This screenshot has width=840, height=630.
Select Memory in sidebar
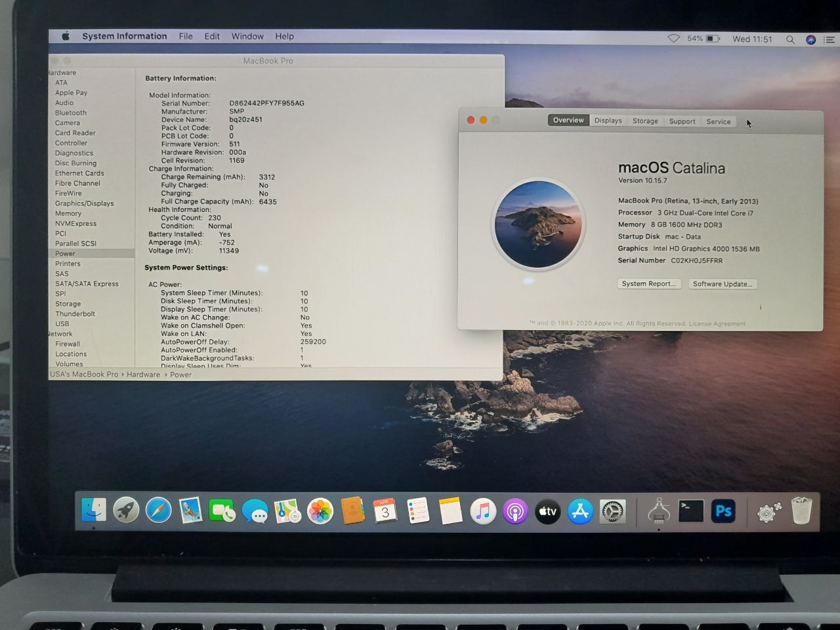pyautogui.click(x=68, y=213)
